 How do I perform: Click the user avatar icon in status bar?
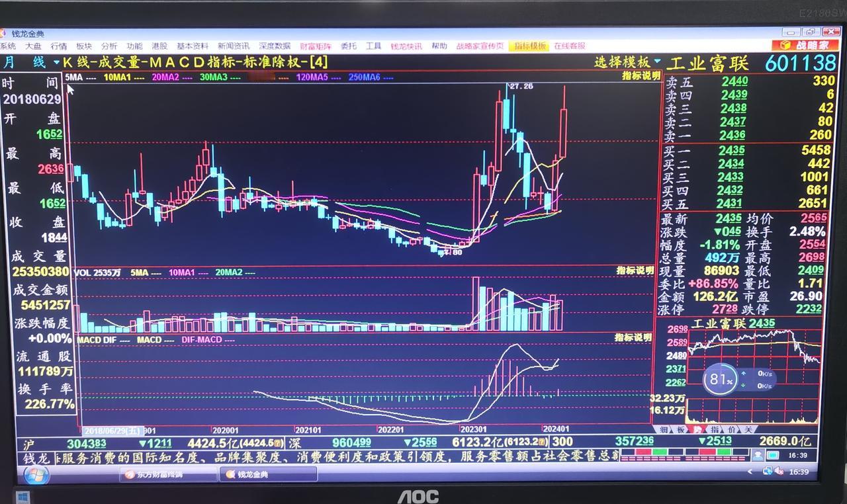coord(758,454)
